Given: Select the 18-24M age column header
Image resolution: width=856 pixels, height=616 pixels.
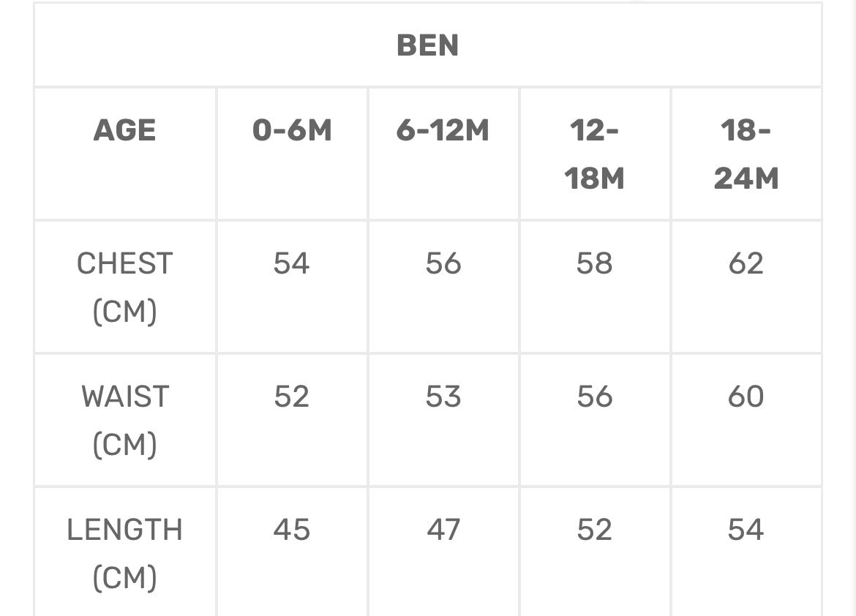Looking at the screenshot, I should click(x=746, y=154).
